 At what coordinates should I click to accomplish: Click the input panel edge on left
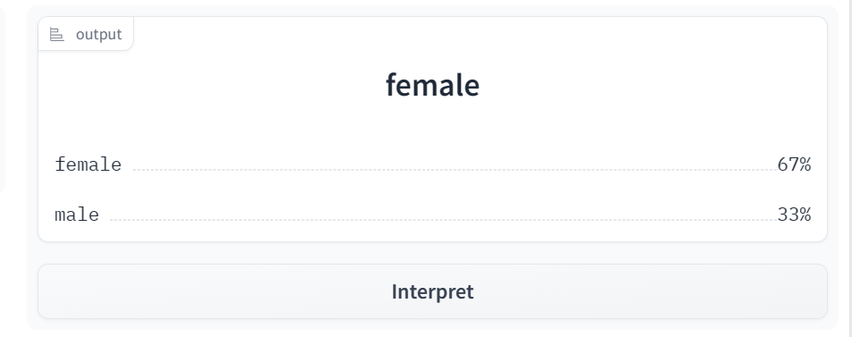pos(2,100)
